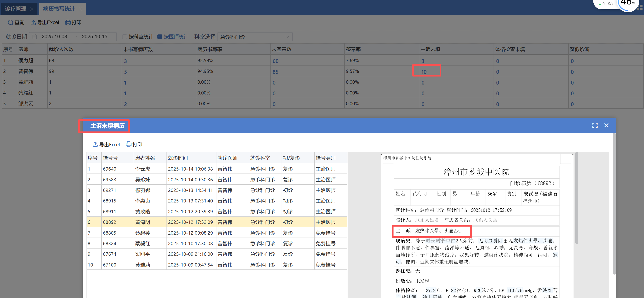Click the printer icon in the dialog
This screenshot has height=298, width=644.
coord(128,144)
